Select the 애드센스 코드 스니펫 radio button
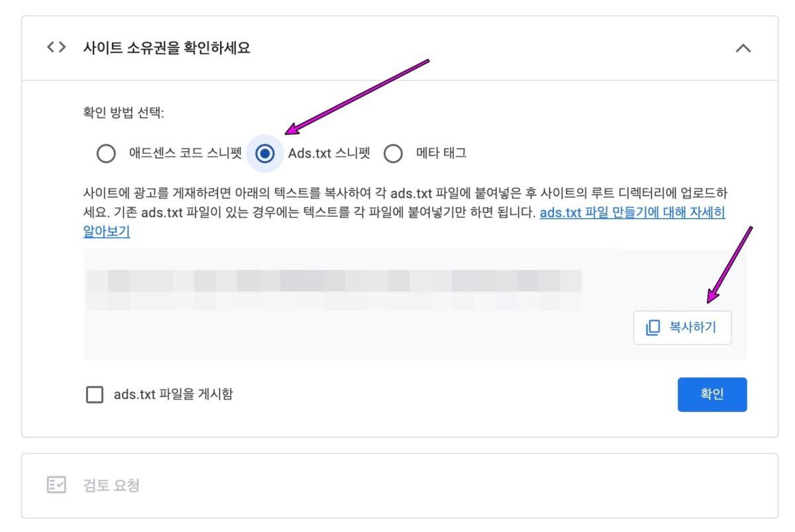The width and height of the screenshot is (795, 532). click(106, 154)
